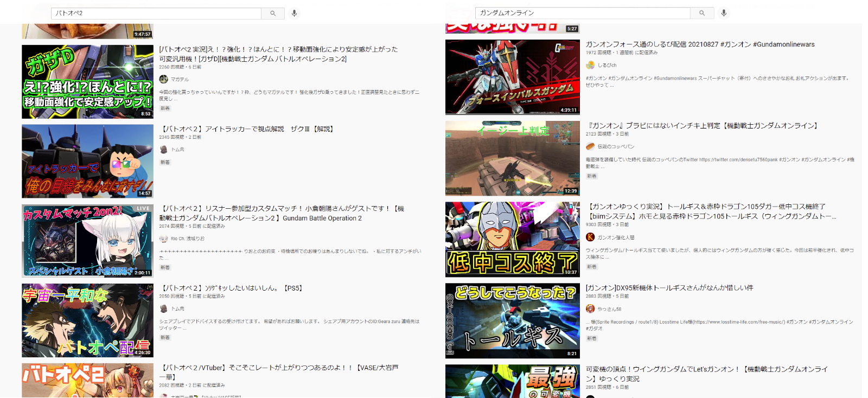Open the フォースインパルスガンダム stream thumbnail
This screenshot has width=868, height=398.
(x=512, y=77)
